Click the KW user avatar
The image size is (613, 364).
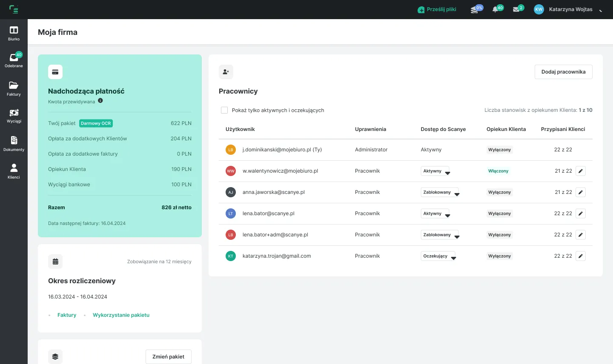point(539,9)
